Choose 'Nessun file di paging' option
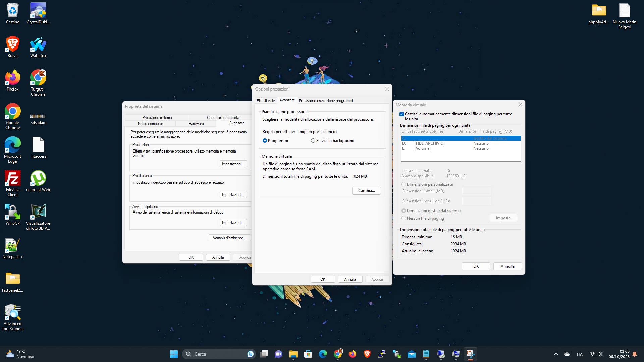Image resolution: width=644 pixels, height=362 pixels. tap(404, 218)
